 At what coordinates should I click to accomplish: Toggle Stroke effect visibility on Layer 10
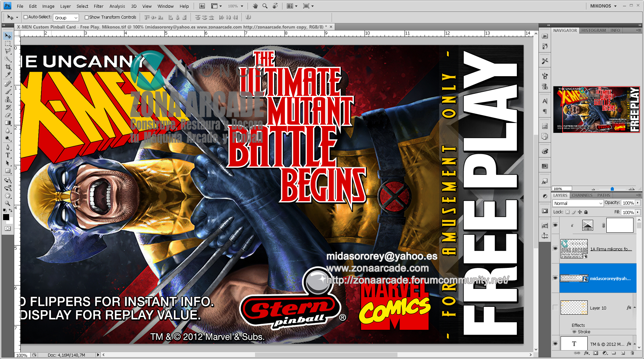(574, 332)
